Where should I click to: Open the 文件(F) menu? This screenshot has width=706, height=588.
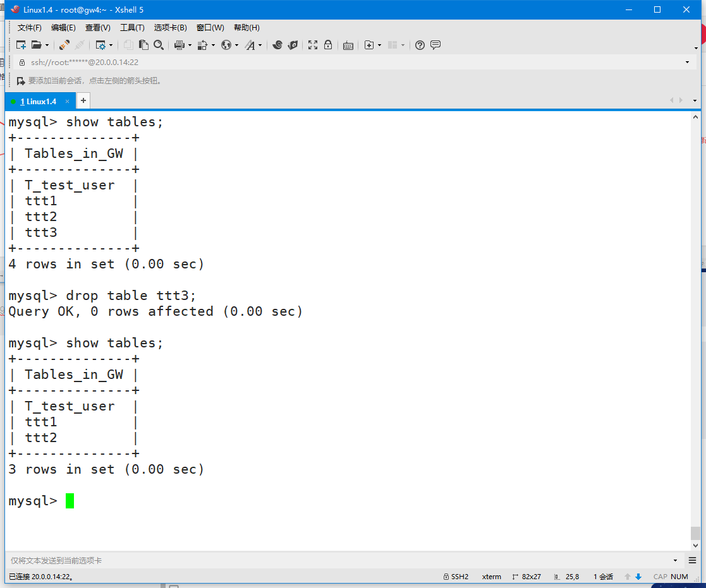(x=29, y=27)
